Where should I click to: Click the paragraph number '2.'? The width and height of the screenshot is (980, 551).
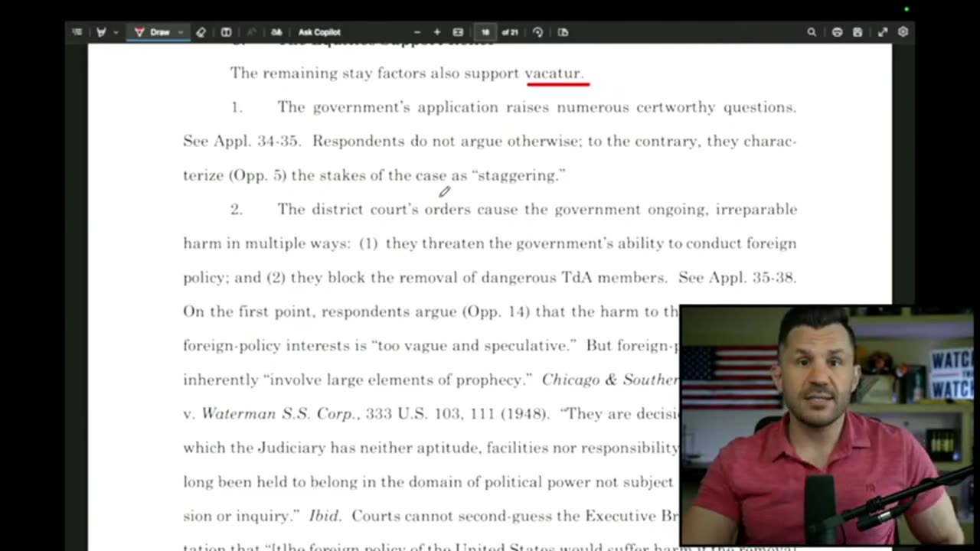click(x=237, y=209)
